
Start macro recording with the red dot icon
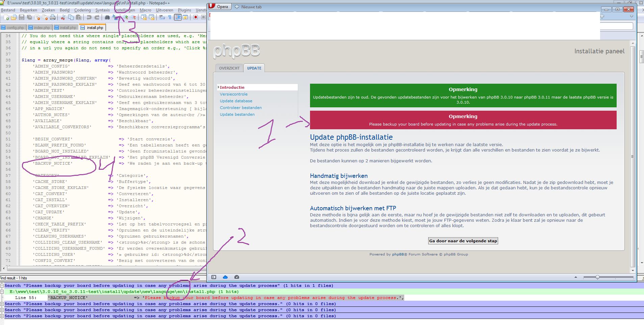(x=196, y=17)
